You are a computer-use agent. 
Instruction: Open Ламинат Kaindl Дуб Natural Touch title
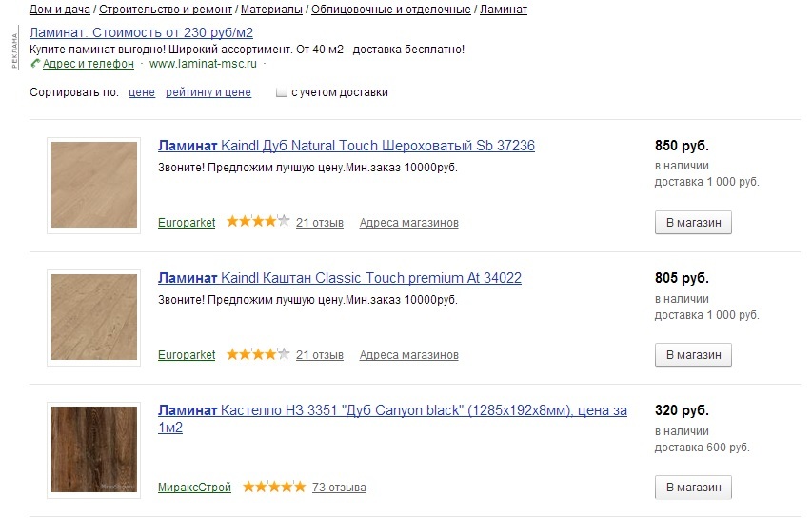pos(347,146)
